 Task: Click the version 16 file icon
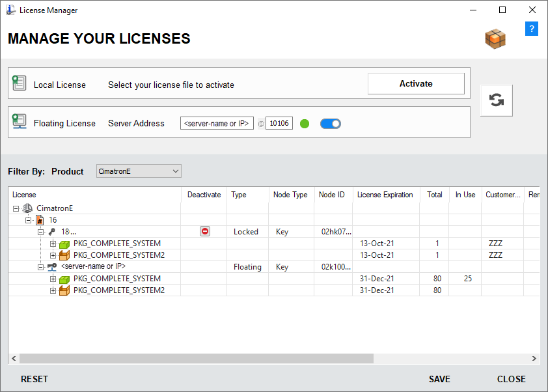pos(40,220)
